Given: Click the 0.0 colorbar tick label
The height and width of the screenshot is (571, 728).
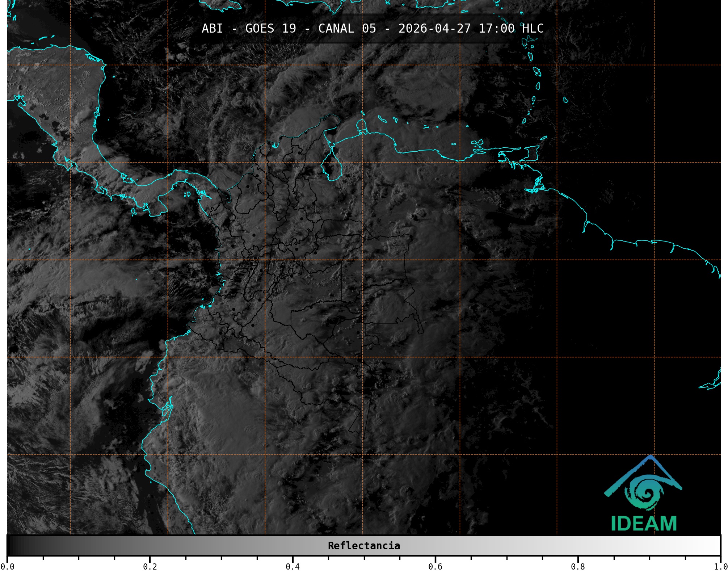Looking at the screenshot, I should [x=7, y=566].
